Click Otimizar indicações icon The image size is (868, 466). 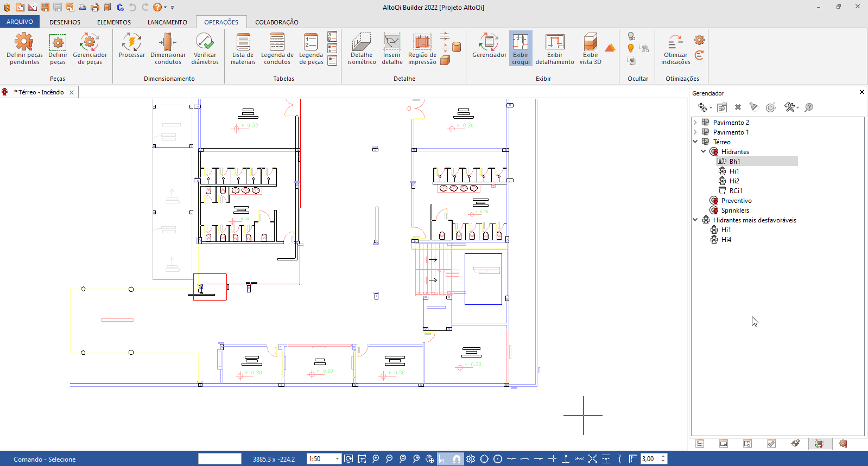[675, 48]
